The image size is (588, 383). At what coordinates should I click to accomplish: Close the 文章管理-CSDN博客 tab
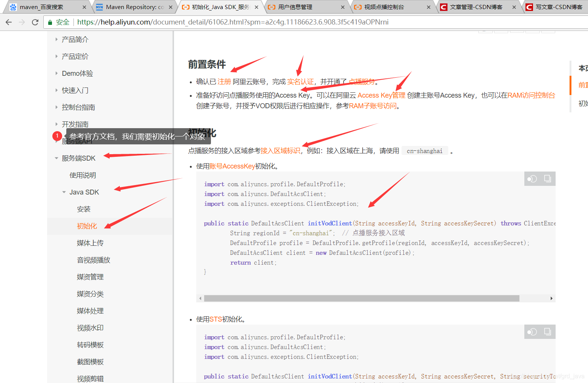514,7
